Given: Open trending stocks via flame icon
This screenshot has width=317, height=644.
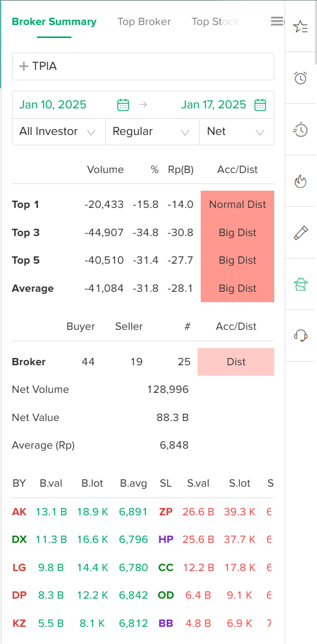Looking at the screenshot, I should pyautogui.click(x=300, y=182).
